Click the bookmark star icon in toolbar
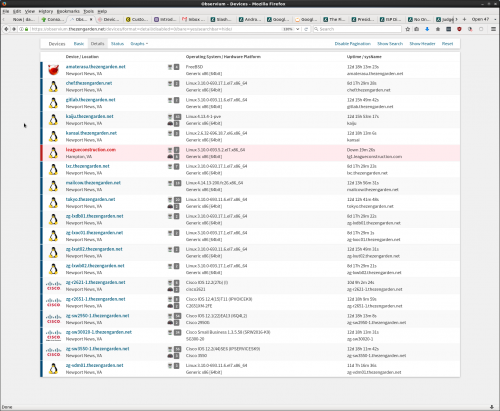500x411 pixels. 407,29
